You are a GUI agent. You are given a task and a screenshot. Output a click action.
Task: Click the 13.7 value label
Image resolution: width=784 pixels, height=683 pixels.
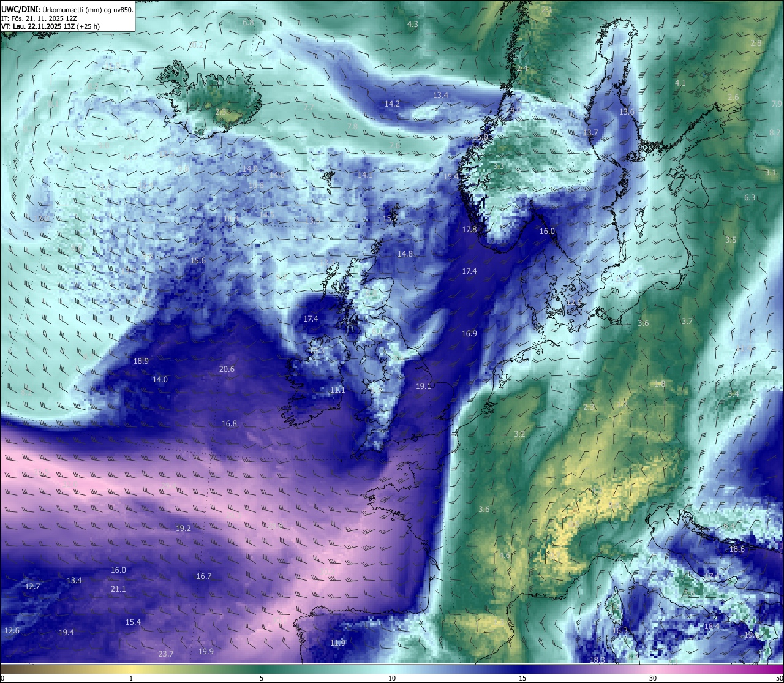(x=590, y=132)
